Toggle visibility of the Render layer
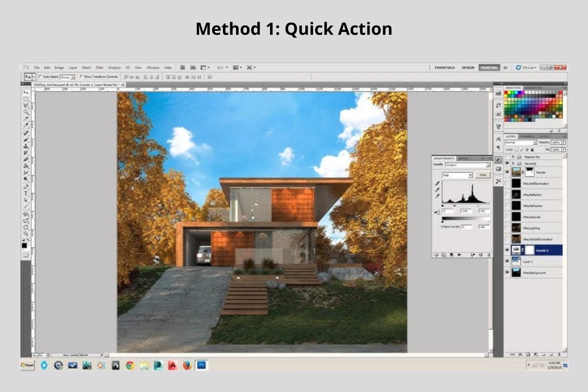Screen dimensions: 588x392 [507, 171]
